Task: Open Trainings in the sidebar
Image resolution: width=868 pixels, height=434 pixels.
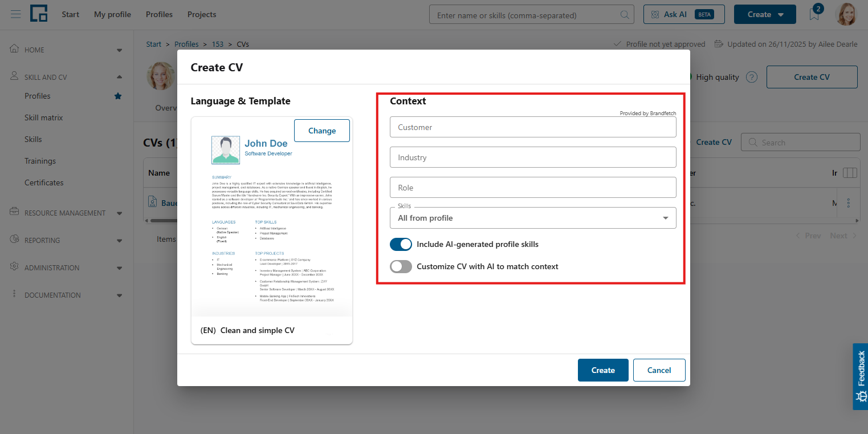Action: (x=40, y=161)
